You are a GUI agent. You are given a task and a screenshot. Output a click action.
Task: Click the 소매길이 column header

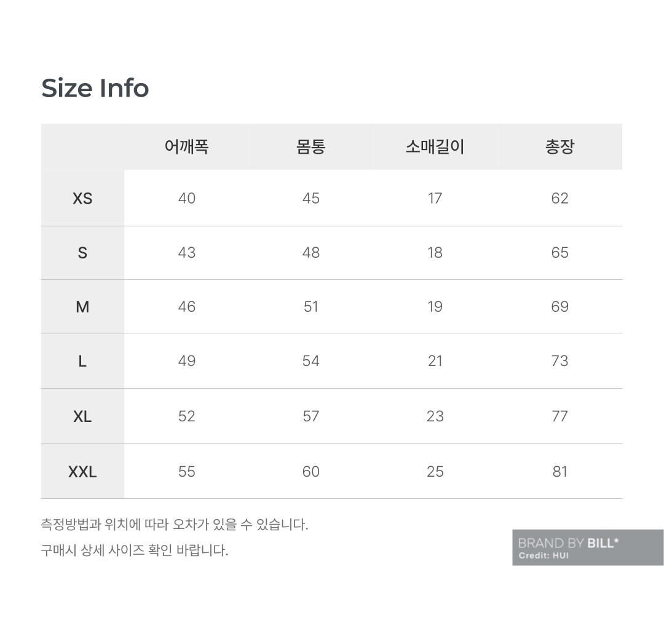tap(435, 147)
